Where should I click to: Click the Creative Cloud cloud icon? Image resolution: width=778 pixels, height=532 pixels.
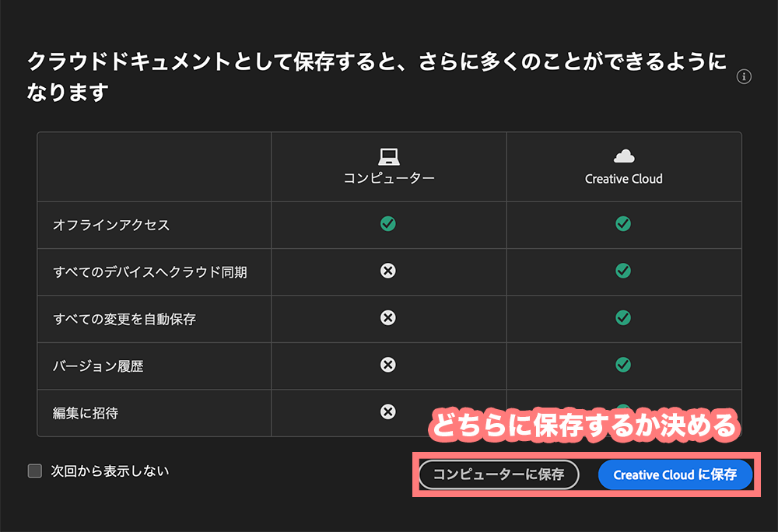pyautogui.click(x=623, y=156)
